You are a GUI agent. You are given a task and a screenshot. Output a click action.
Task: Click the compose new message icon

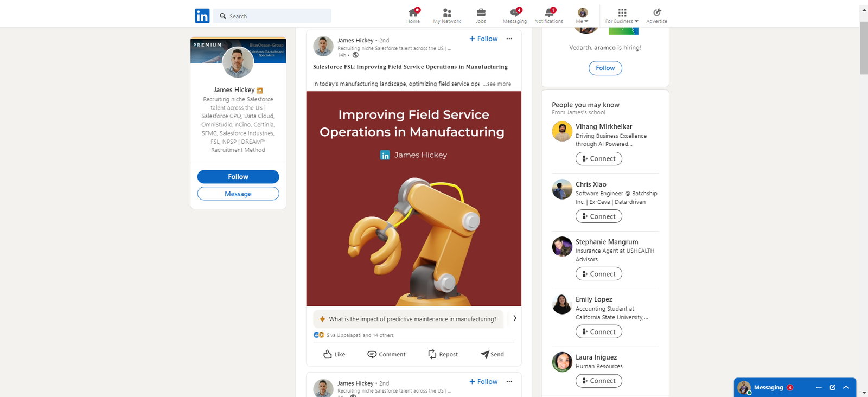click(x=832, y=387)
